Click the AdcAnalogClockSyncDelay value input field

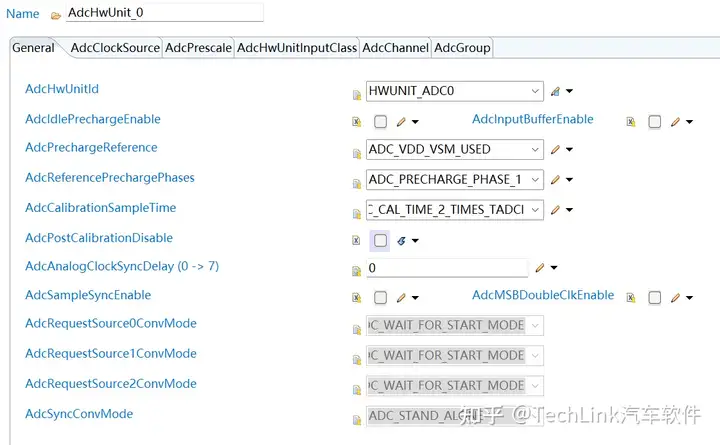[446, 268]
